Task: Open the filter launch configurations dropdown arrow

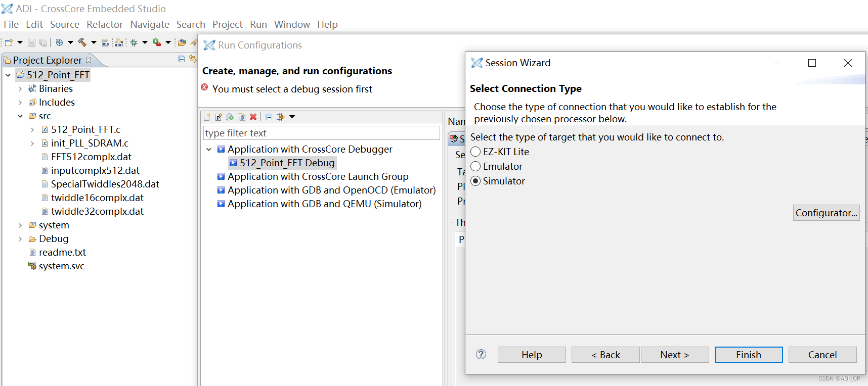Action: pos(292,117)
